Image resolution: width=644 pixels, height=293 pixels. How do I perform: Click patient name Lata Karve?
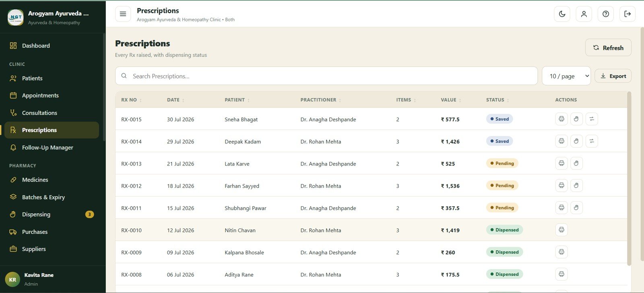click(237, 164)
